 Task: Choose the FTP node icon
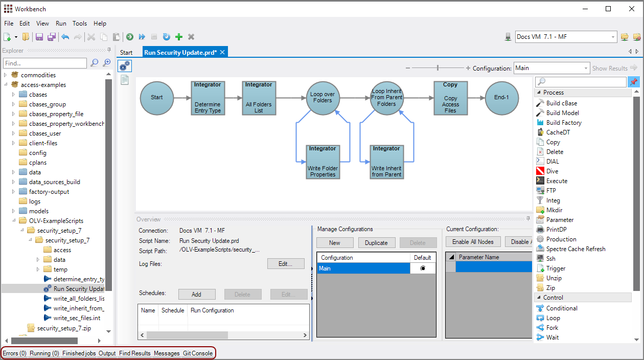[x=541, y=191]
